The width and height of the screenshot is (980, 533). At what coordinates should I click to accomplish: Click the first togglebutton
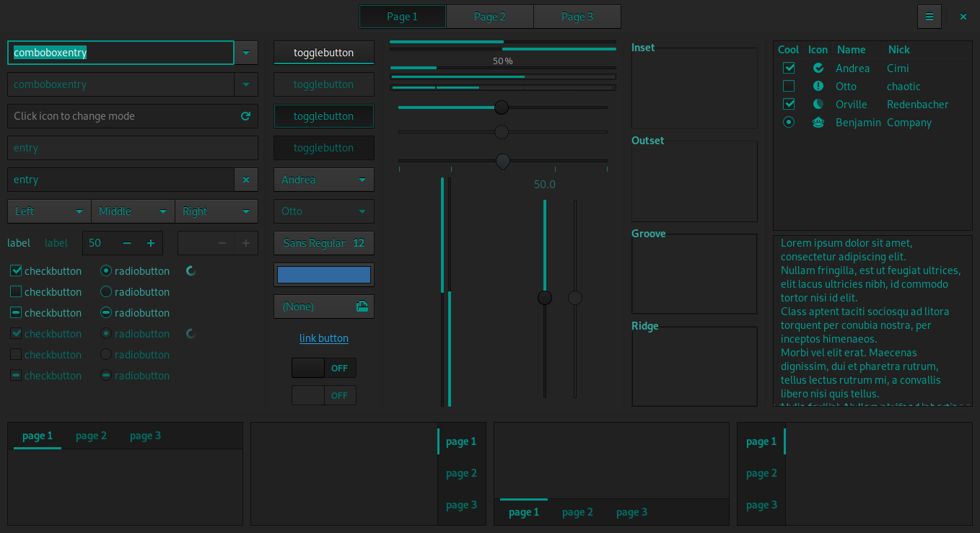pos(324,53)
